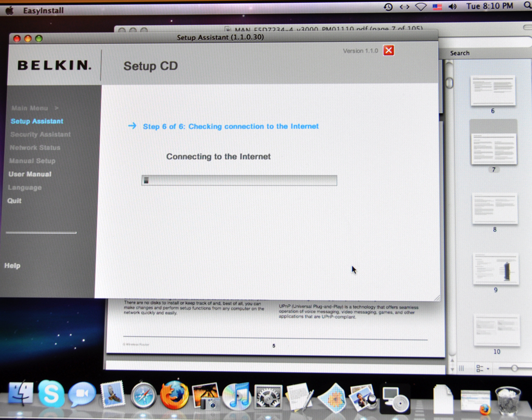Viewport: 532px width, 420px height.
Task: Click the Setup Assistant window resize grip
Action: point(437,297)
